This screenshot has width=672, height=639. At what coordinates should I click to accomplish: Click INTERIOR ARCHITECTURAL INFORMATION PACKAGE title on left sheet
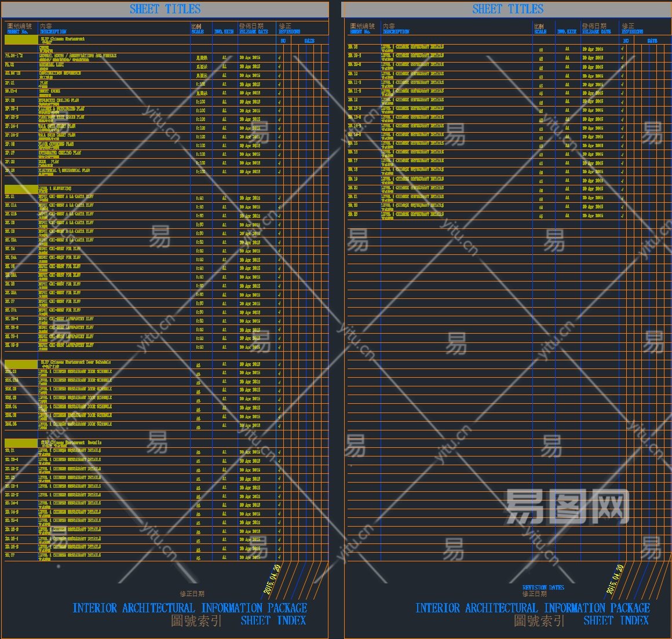click(189, 608)
